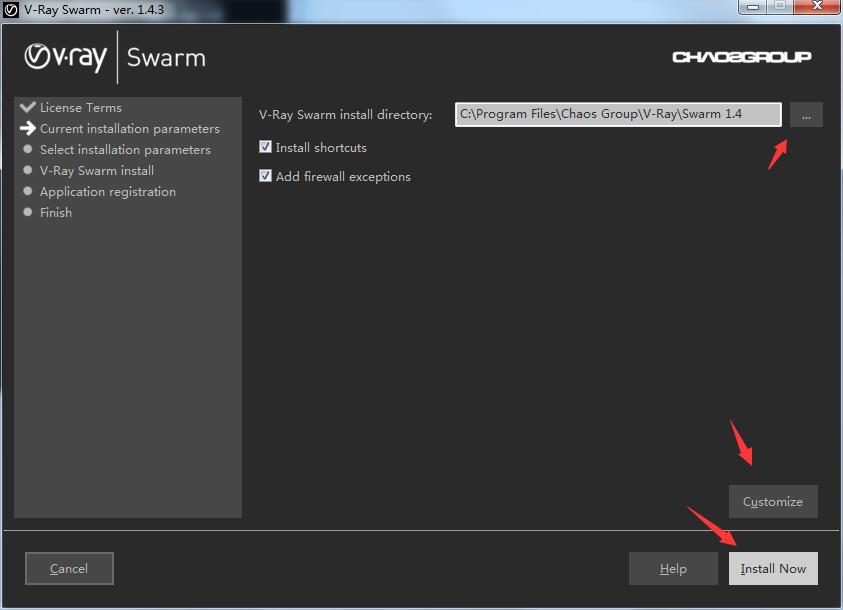
Task: Click the Chaos Group logo
Action: click(741, 57)
